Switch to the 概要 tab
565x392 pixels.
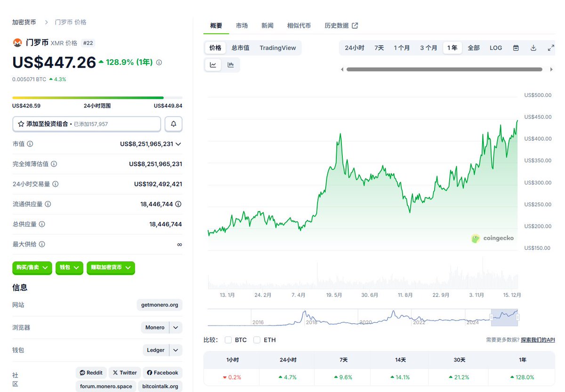click(x=216, y=25)
